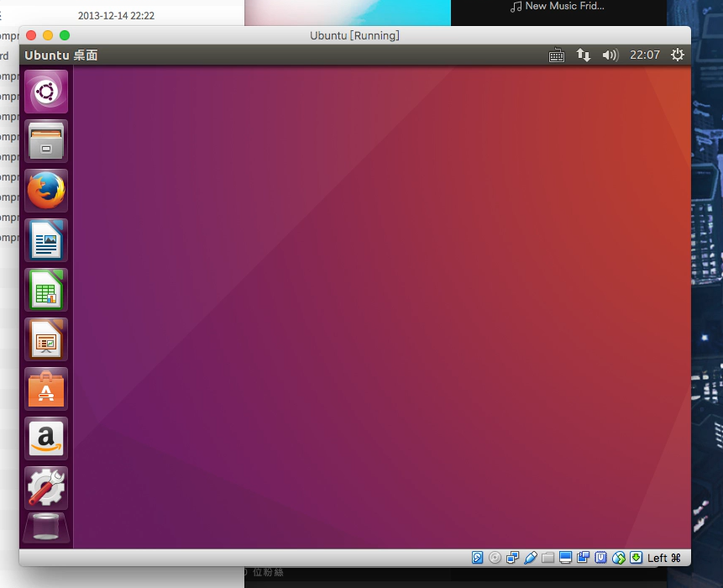Viewport: 723px width, 588px height.
Task: Click the 2013-12-14 22:22 date in background window
Action: click(x=116, y=16)
